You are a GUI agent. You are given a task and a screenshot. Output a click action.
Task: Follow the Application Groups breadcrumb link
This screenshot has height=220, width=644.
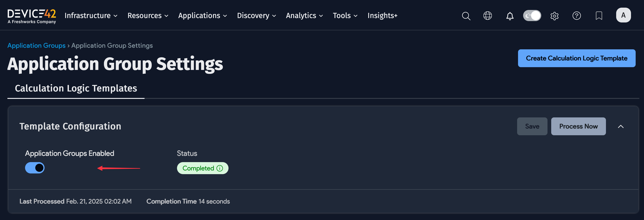tap(36, 45)
